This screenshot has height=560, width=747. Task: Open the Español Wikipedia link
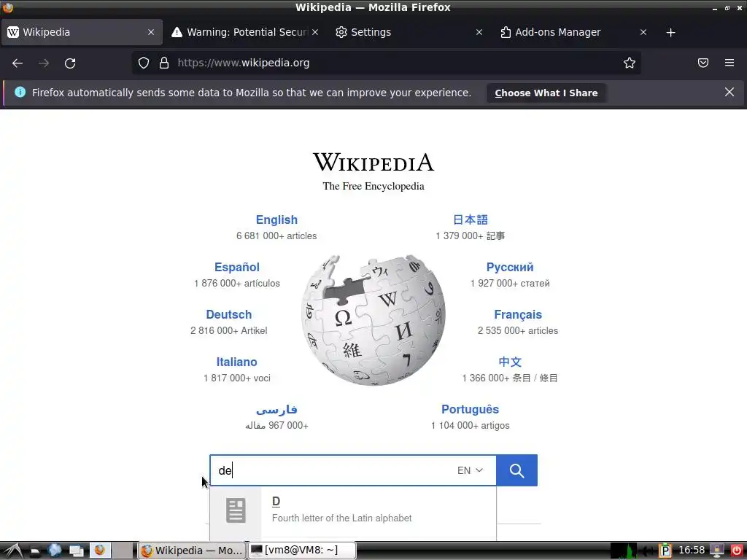pyautogui.click(x=237, y=267)
